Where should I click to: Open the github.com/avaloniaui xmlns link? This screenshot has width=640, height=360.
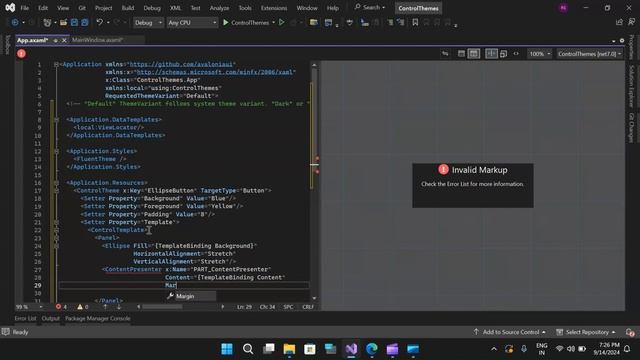coord(180,64)
